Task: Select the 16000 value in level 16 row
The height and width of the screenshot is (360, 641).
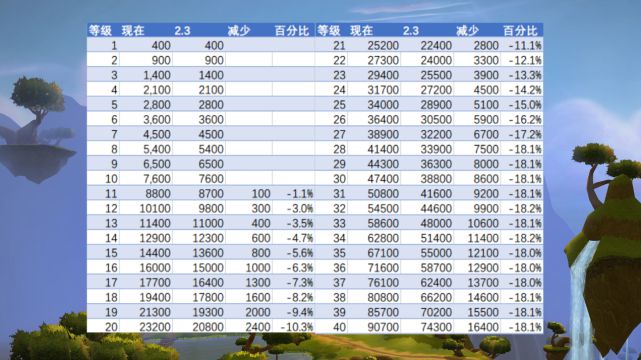Action: 155,268
